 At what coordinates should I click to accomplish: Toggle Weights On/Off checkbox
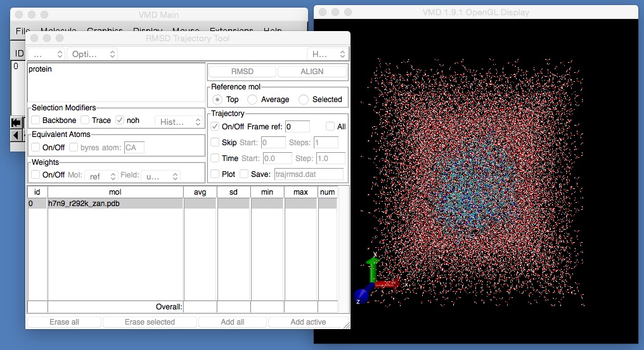point(35,174)
